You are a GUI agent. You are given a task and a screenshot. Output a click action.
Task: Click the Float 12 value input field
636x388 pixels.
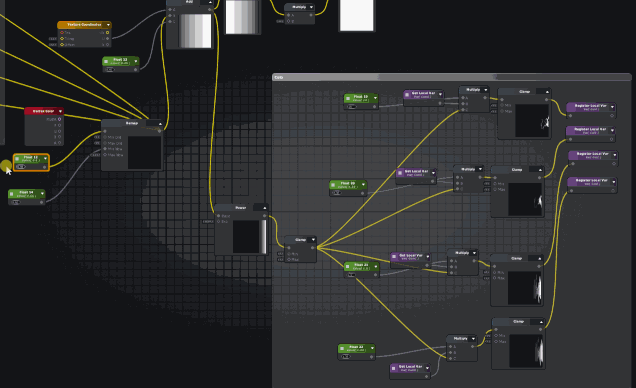20,167
